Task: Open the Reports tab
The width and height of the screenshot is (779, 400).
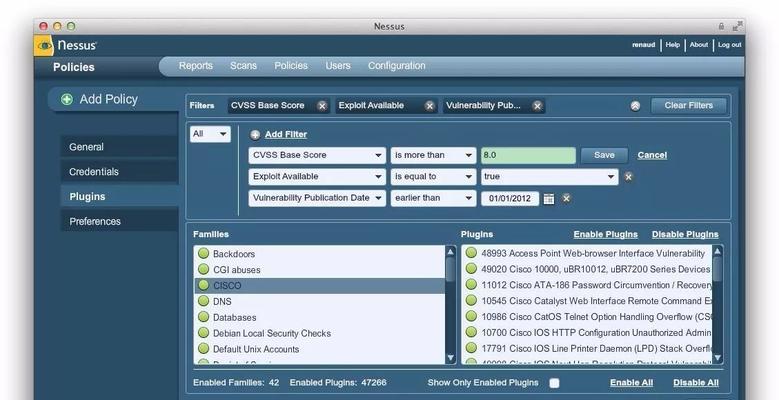Action: 196,66
